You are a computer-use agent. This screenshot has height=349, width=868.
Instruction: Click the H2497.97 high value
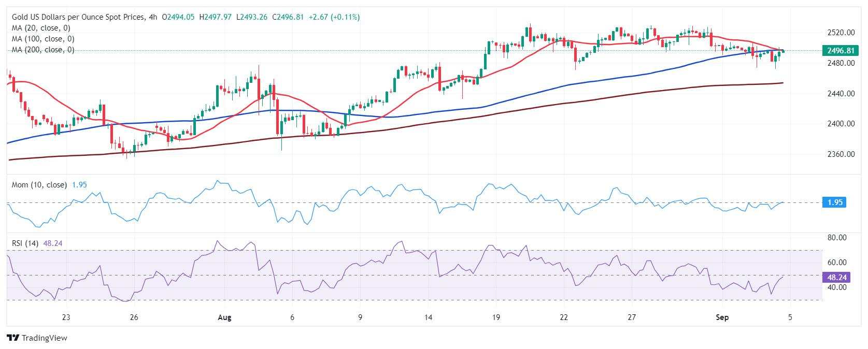(x=216, y=17)
